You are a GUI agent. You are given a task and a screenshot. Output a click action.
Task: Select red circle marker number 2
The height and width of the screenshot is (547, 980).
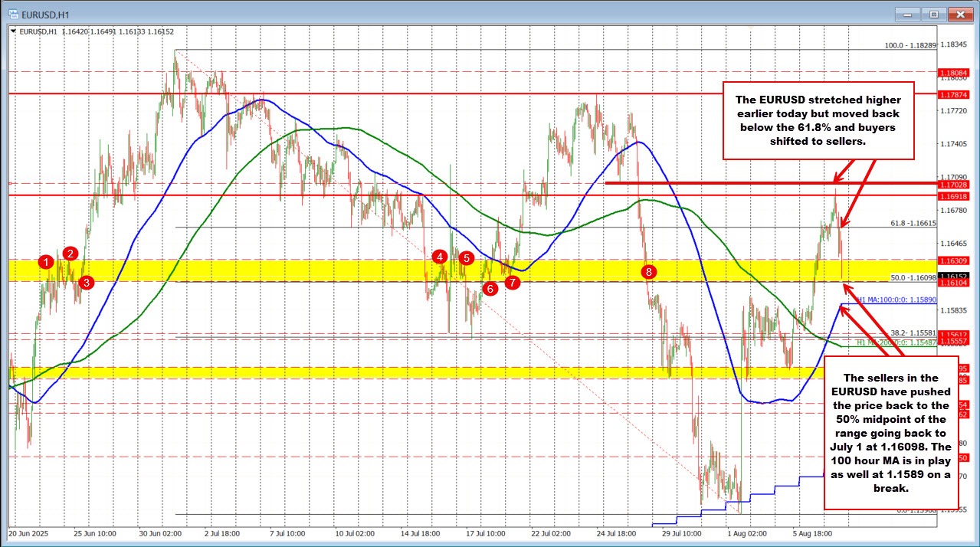[70, 254]
